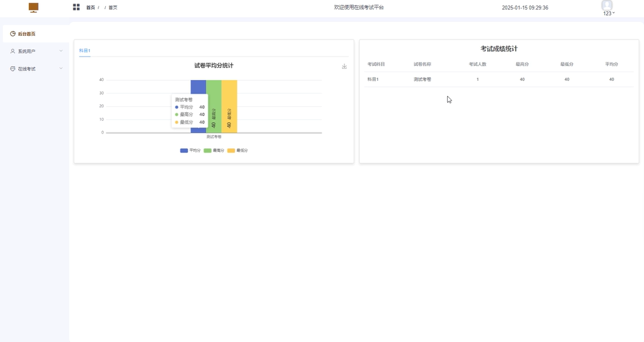Click the user avatar picture
The height and width of the screenshot is (342, 644).
pos(607,5)
